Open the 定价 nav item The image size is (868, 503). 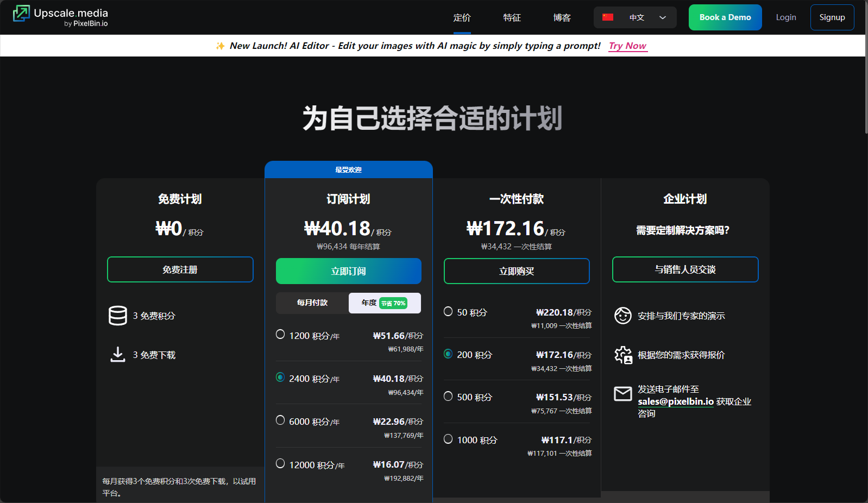tap(462, 18)
